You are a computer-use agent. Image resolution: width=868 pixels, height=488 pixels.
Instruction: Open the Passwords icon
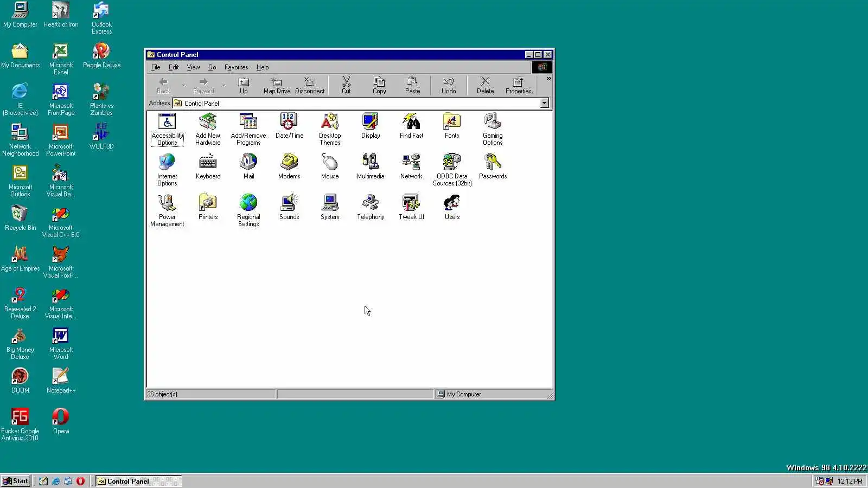pyautogui.click(x=493, y=166)
